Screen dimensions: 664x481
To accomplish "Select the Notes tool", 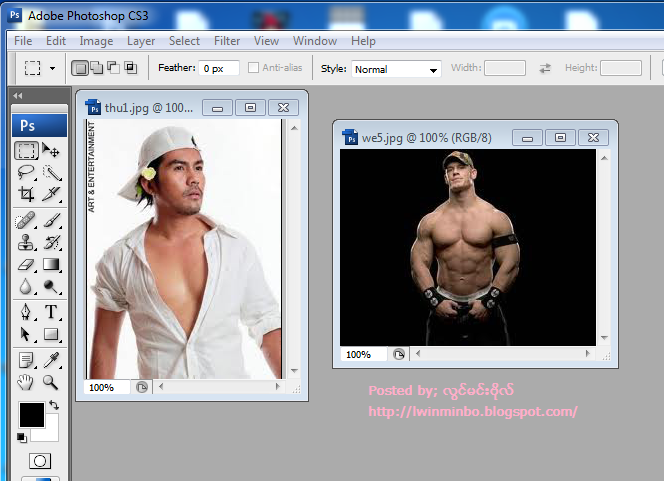I will point(26,360).
